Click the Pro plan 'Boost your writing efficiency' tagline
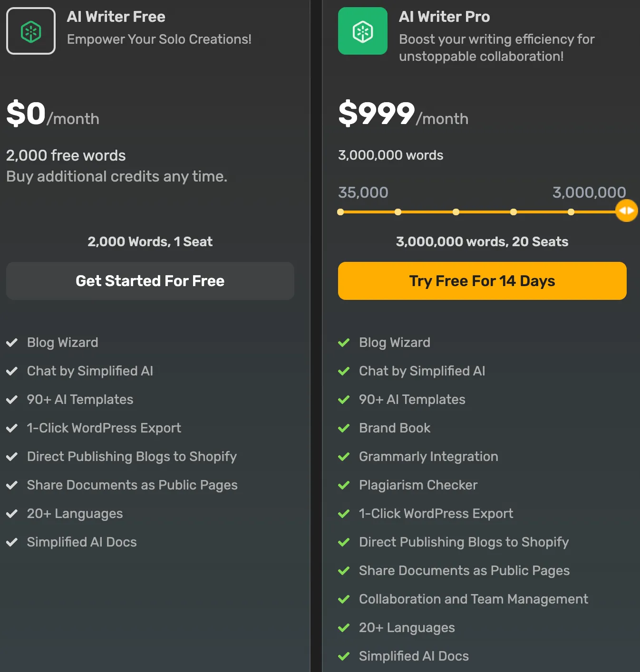This screenshot has height=672, width=640. (497, 48)
